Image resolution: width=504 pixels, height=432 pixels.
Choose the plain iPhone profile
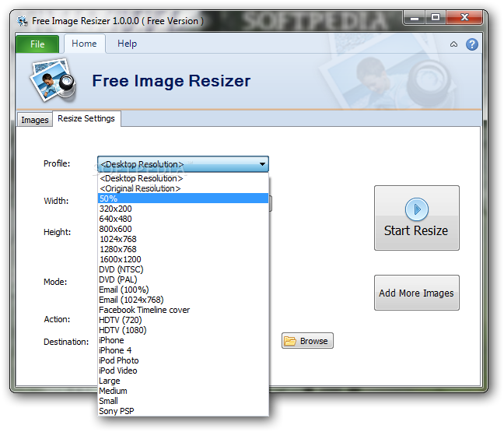[183, 340]
